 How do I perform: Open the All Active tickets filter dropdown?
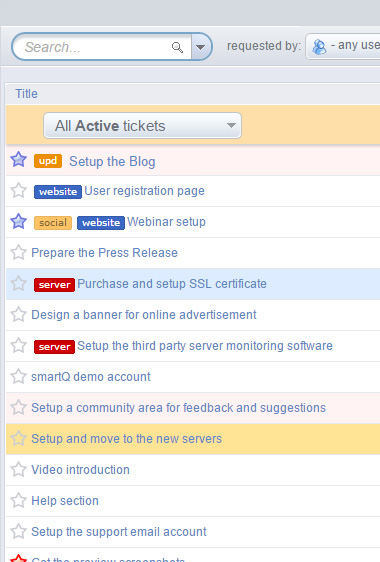coord(142,125)
